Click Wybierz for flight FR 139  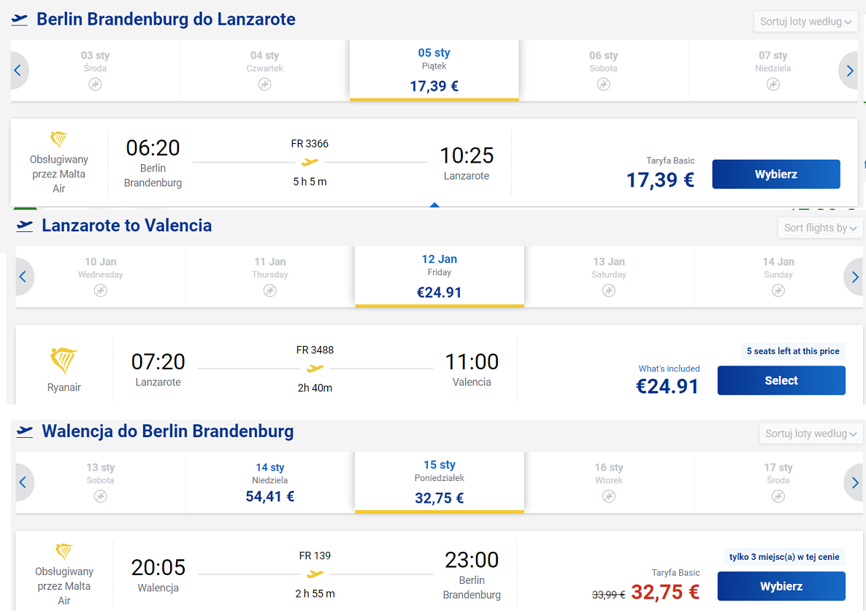(781, 586)
